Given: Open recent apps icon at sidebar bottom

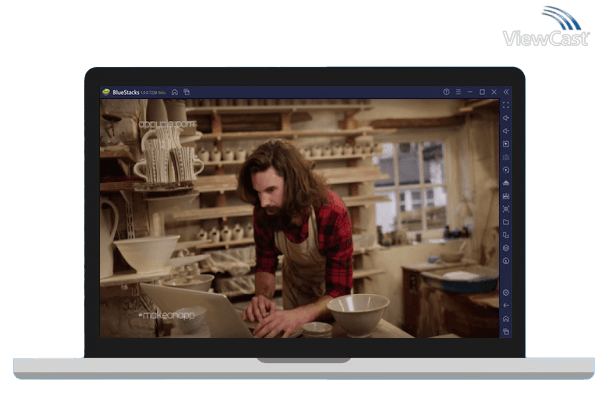Looking at the screenshot, I should (506, 331).
